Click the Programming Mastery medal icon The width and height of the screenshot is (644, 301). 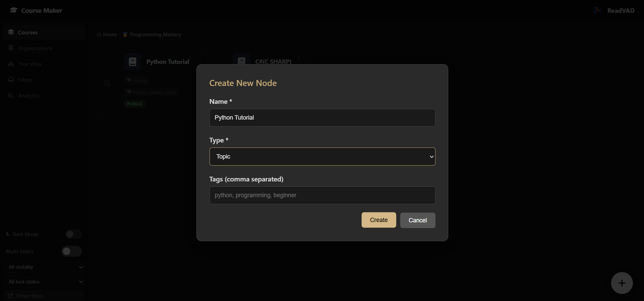pos(125,34)
